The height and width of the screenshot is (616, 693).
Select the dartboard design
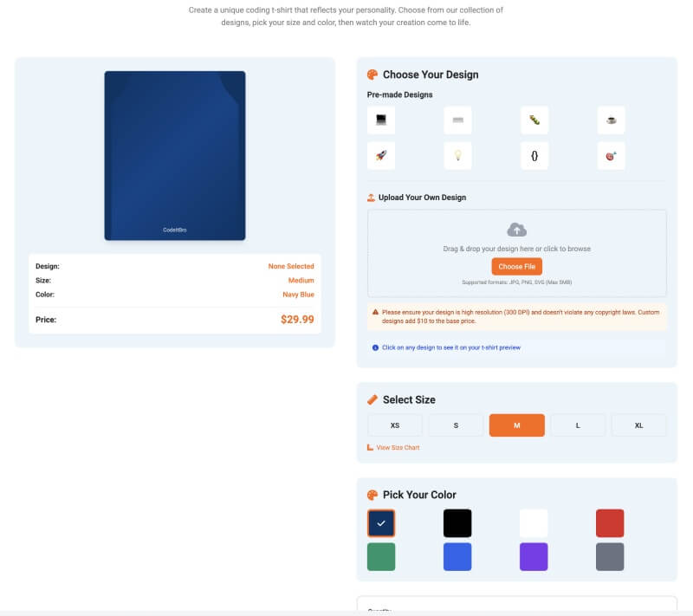point(611,156)
